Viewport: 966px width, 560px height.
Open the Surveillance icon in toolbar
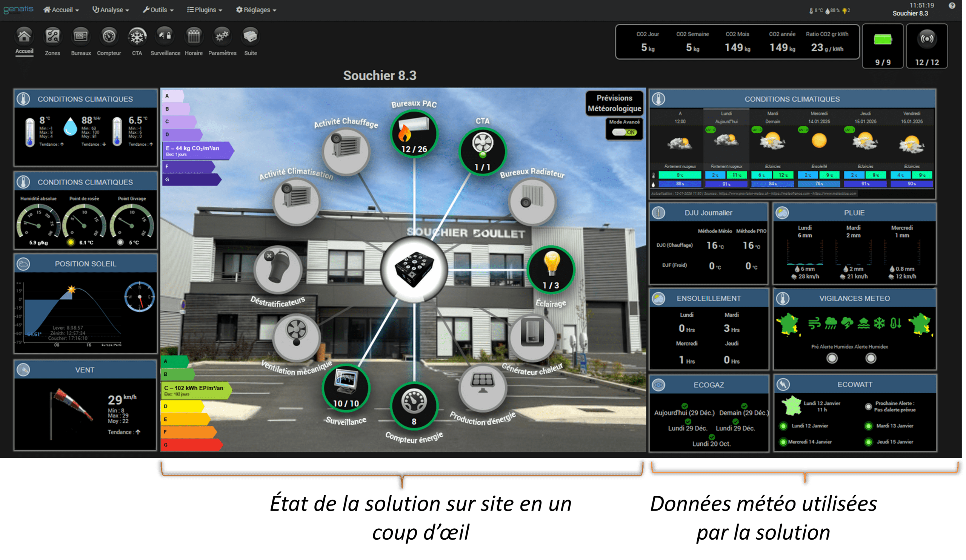[165, 36]
